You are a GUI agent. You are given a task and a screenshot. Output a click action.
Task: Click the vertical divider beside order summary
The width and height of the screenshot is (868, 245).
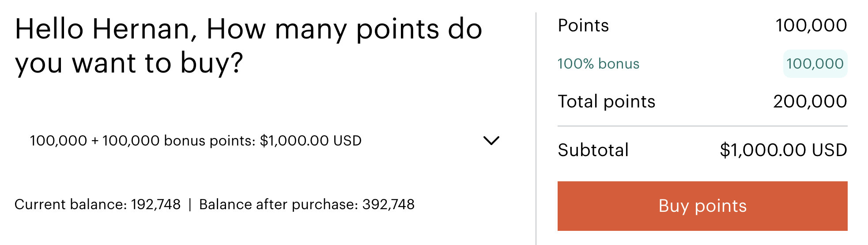[536, 128]
